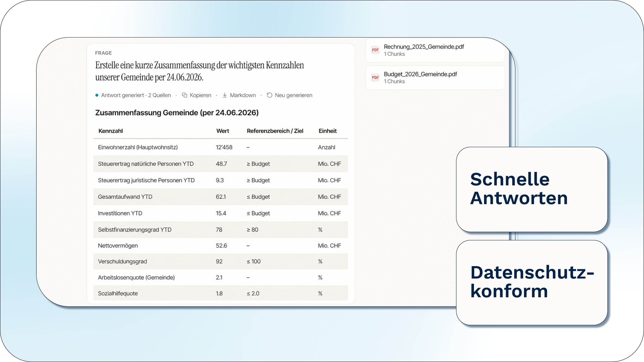Click the Wert column header

[223, 131]
